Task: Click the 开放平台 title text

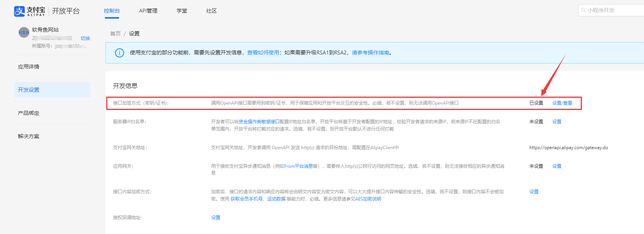Action: (66, 11)
